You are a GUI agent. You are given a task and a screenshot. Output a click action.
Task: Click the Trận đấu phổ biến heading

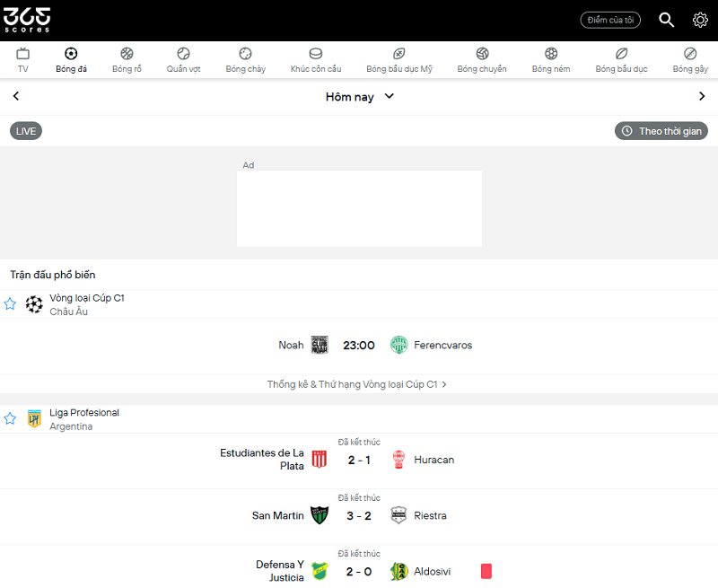coord(53,275)
